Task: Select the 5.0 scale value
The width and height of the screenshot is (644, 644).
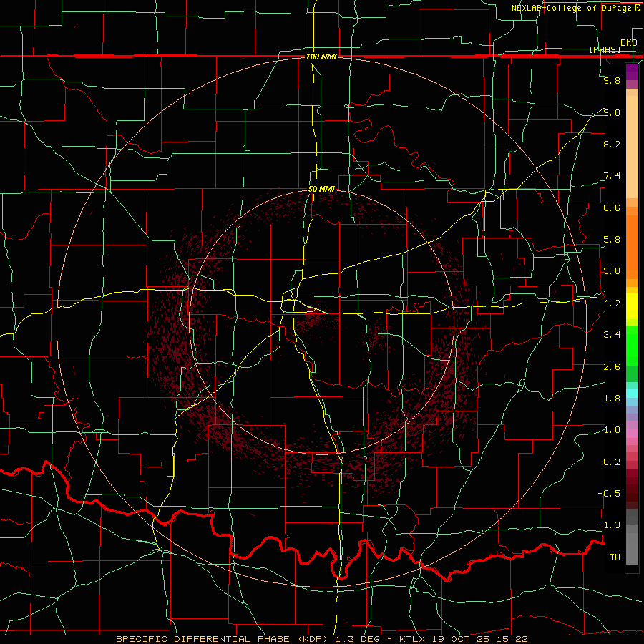Action: (612, 271)
